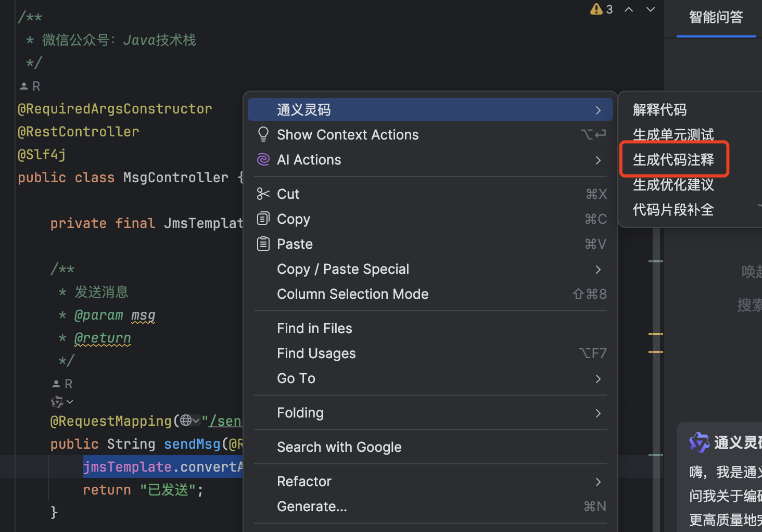Expand the Go To submenu
The image size is (762, 532).
[x=598, y=379]
